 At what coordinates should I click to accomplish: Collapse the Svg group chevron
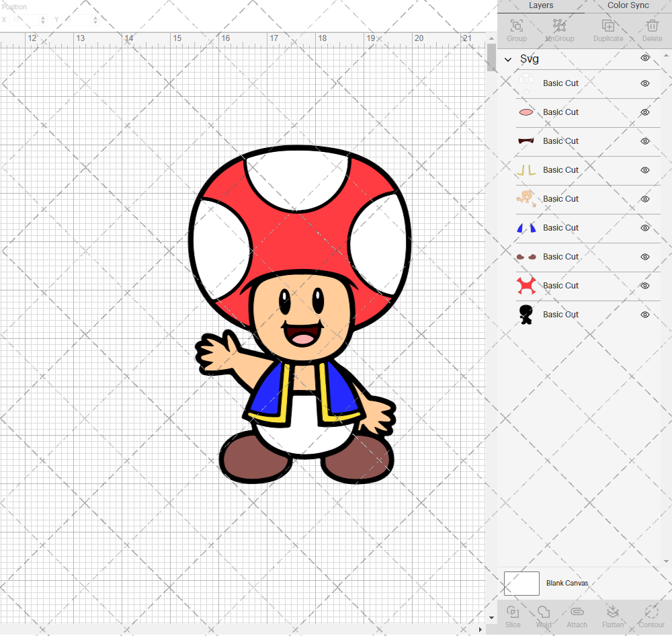tap(508, 59)
